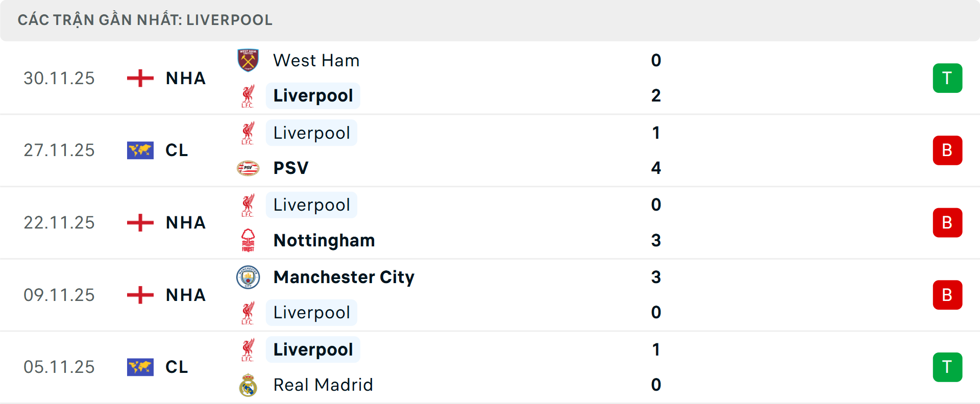
Task: Click the West Ham crest icon
Action: tap(249, 60)
